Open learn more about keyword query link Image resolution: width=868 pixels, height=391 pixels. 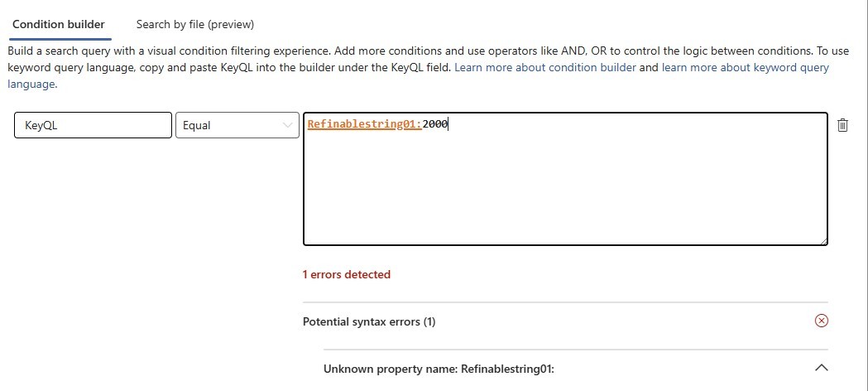(x=745, y=68)
